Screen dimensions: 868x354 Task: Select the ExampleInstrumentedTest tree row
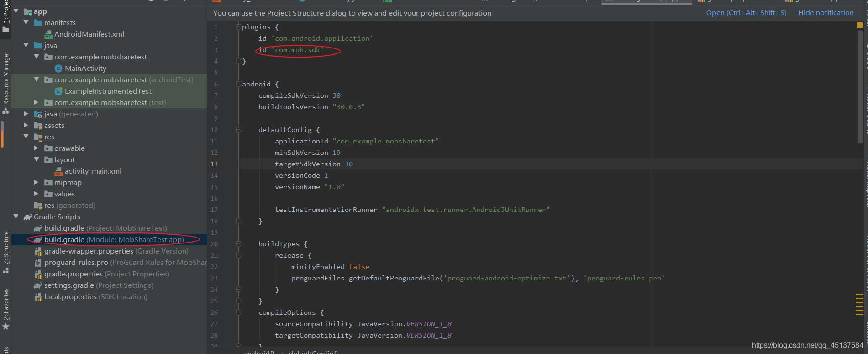click(x=109, y=91)
